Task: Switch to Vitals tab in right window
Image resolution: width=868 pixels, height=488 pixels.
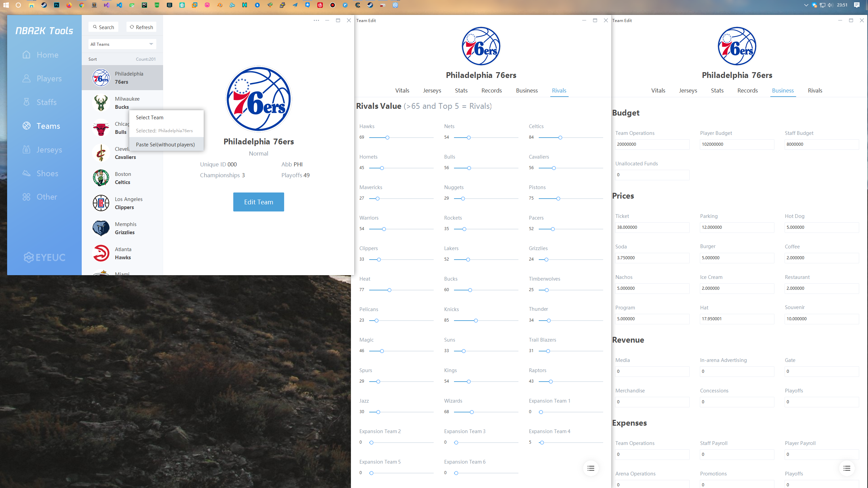Action: pyautogui.click(x=658, y=90)
